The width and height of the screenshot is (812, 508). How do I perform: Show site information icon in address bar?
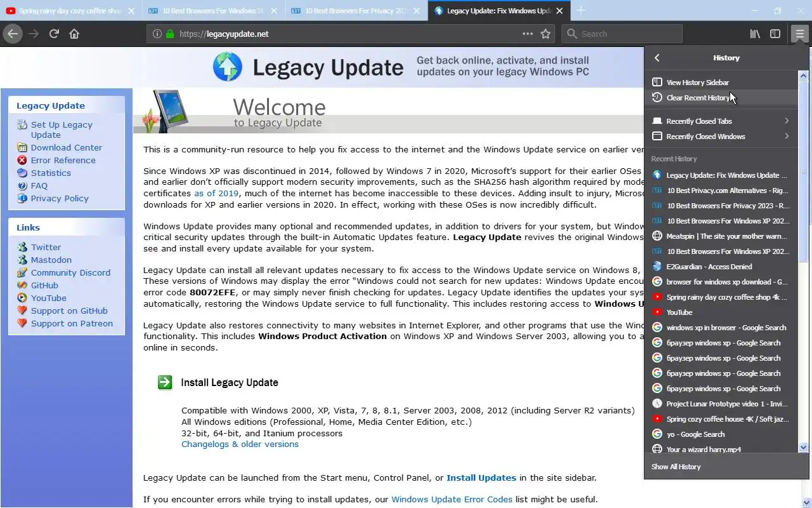coord(157,34)
